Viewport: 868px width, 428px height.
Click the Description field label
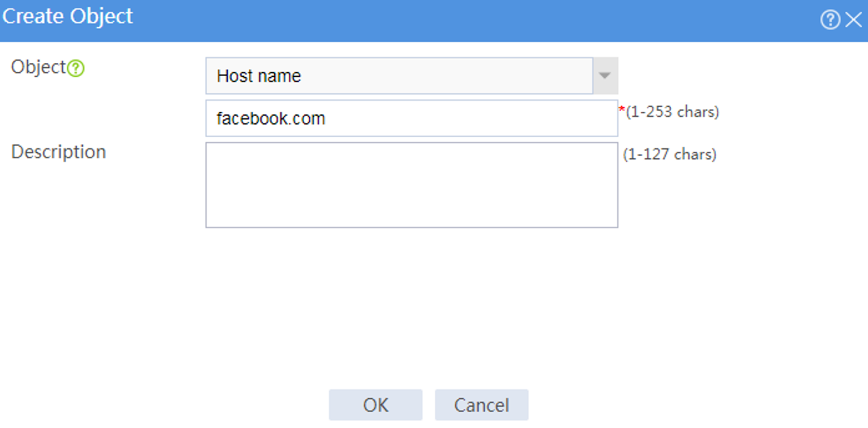tap(58, 152)
